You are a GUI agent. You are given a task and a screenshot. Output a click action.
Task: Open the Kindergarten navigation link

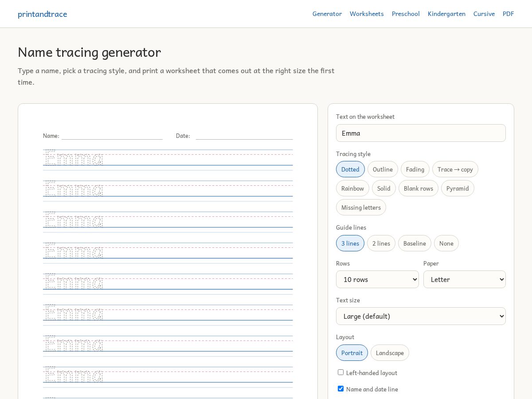(x=446, y=14)
